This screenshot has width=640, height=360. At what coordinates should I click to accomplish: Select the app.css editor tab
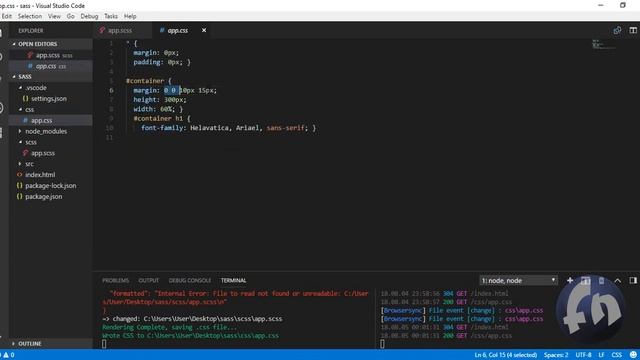click(178, 30)
